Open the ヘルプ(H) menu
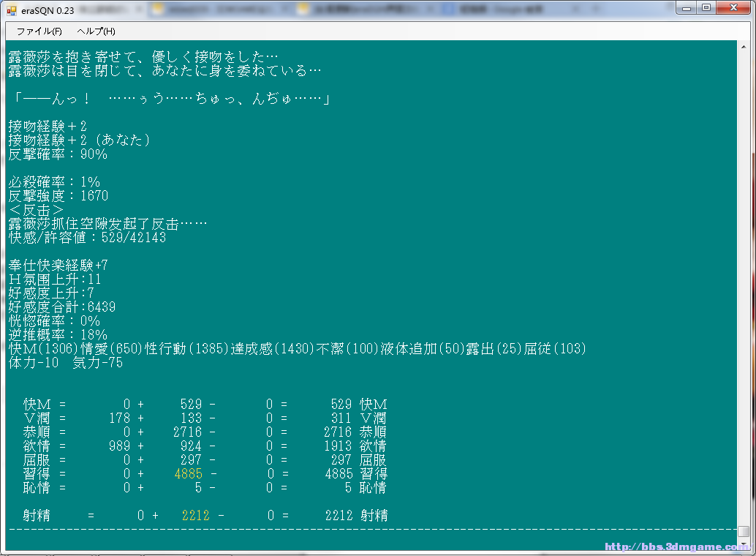 pyautogui.click(x=96, y=31)
